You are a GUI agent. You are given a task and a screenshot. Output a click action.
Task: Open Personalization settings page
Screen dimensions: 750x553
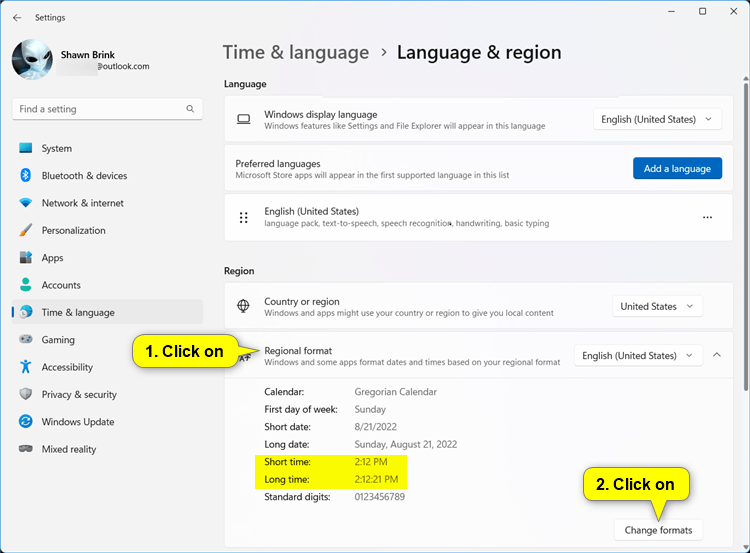click(x=73, y=230)
